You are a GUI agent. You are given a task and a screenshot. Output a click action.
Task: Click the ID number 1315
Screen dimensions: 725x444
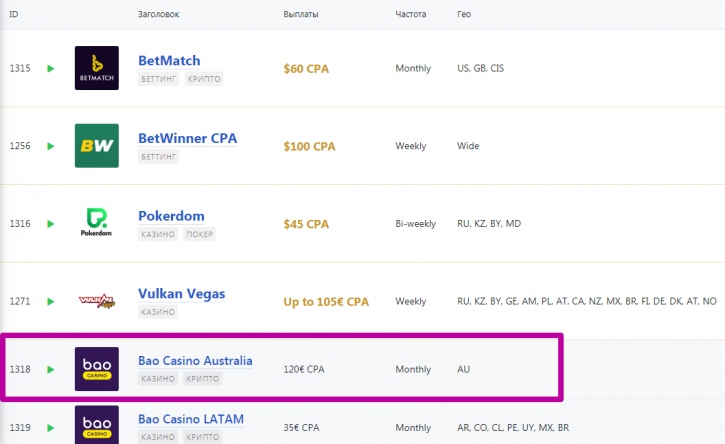(20, 68)
